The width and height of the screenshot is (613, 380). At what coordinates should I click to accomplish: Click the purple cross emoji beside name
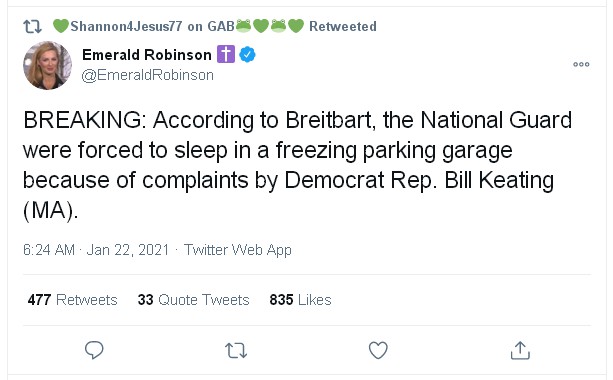coord(226,54)
